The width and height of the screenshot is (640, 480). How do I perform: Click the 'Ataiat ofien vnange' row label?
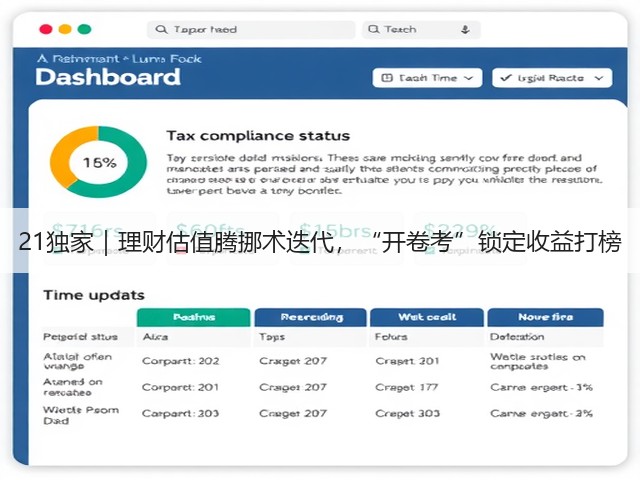[77, 361]
